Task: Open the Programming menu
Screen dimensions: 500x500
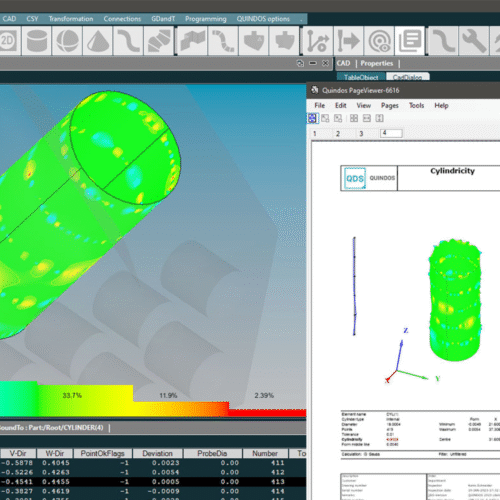Action: click(x=206, y=19)
